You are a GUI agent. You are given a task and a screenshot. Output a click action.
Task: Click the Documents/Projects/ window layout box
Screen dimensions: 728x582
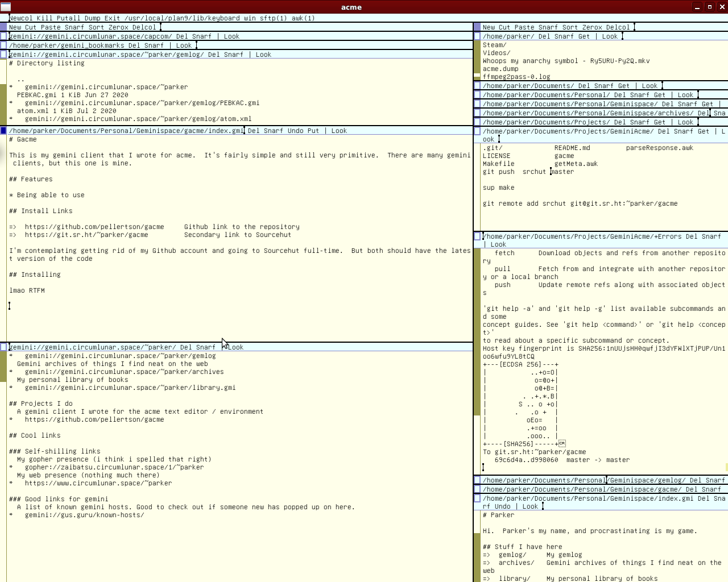(477, 122)
